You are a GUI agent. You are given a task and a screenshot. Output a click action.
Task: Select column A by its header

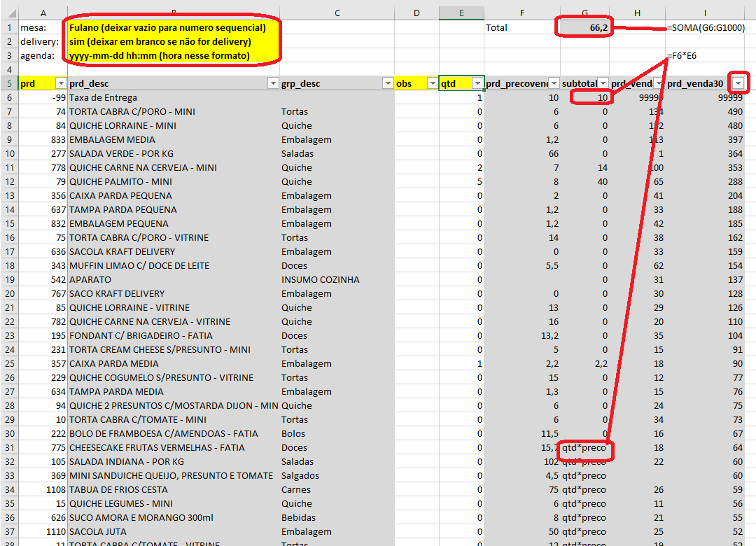tap(43, 13)
